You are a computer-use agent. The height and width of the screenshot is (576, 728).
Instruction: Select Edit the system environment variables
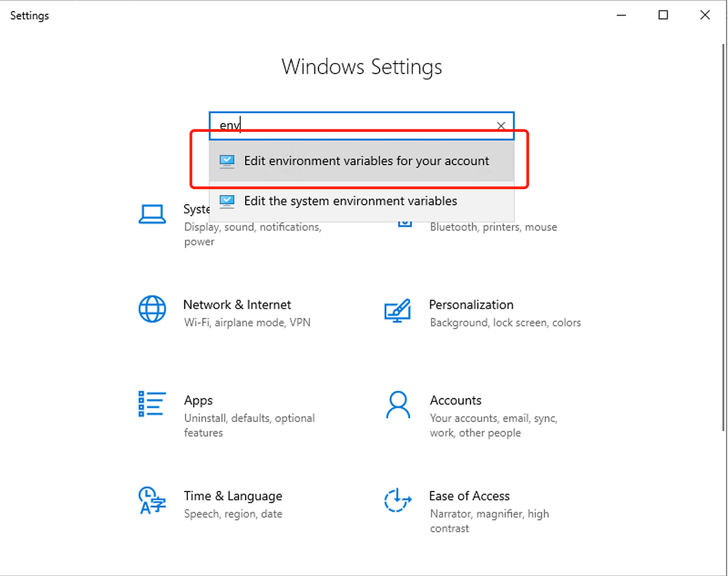(361, 201)
